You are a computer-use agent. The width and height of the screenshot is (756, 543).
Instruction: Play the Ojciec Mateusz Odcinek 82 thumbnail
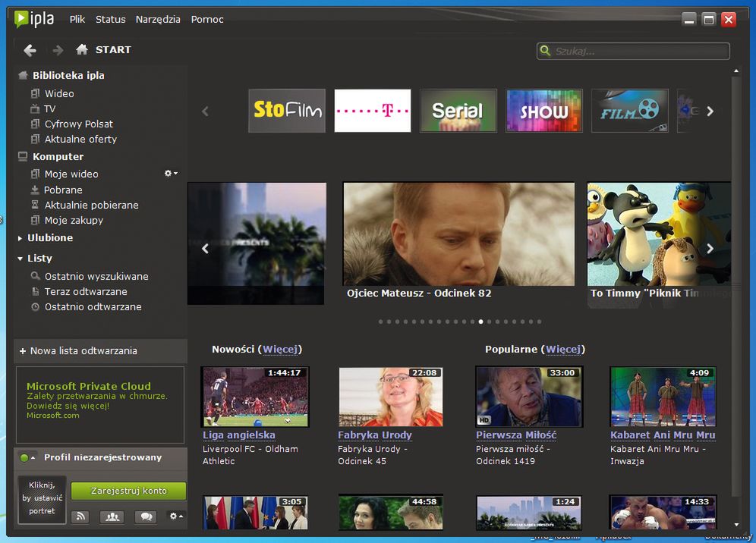pyautogui.click(x=458, y=234)
